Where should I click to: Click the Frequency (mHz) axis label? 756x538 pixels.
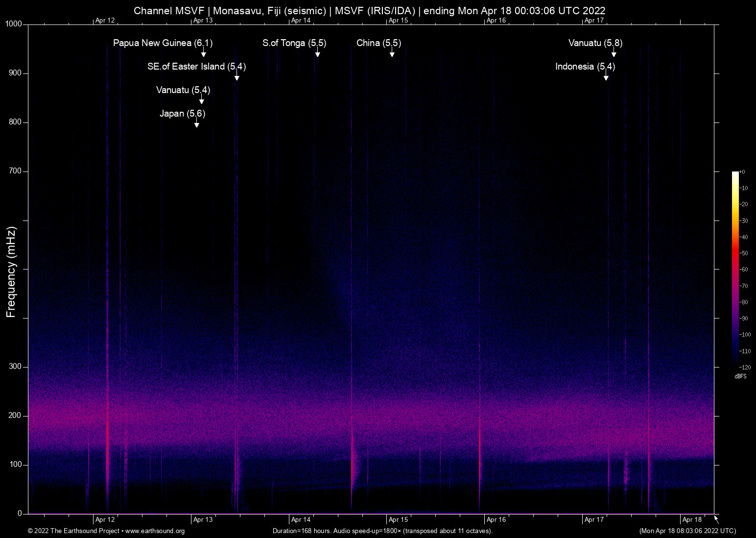[x=11, y=272]
